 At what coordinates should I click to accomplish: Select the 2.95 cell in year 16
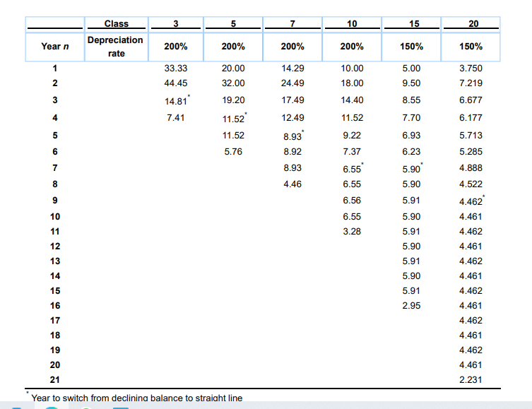411,306
